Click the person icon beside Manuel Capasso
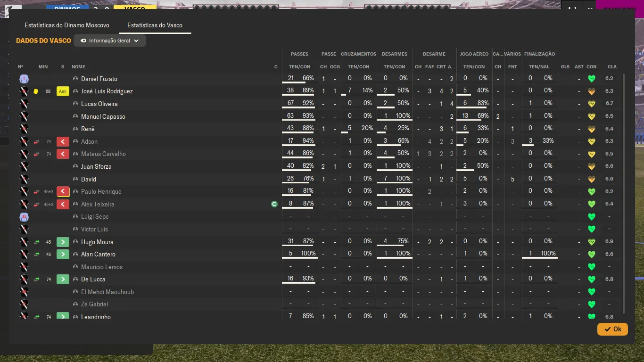The width and height of the screenshot is (644, 362). tap(75, 116)
